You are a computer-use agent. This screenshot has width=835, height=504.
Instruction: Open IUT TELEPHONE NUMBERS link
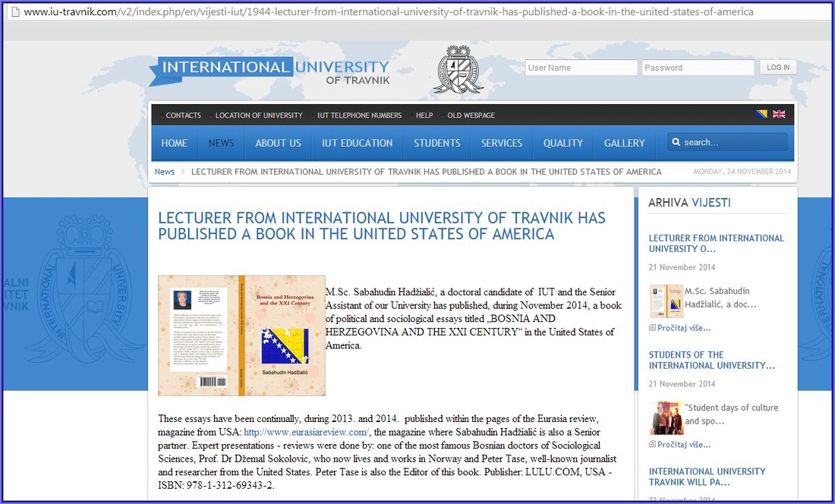click(360, 115)
